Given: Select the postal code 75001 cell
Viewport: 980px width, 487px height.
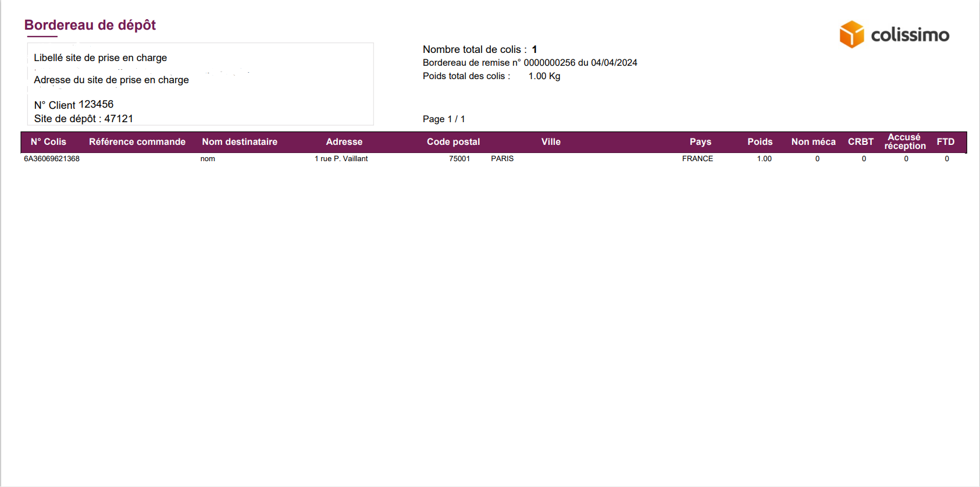Looking at the screenshot, I should pos(459,159).
